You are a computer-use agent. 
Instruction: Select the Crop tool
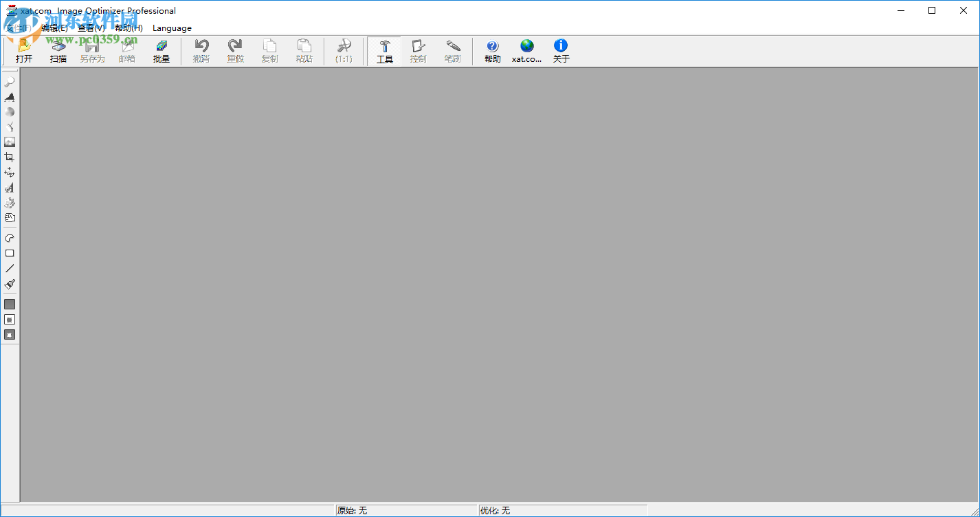[10, 157]
